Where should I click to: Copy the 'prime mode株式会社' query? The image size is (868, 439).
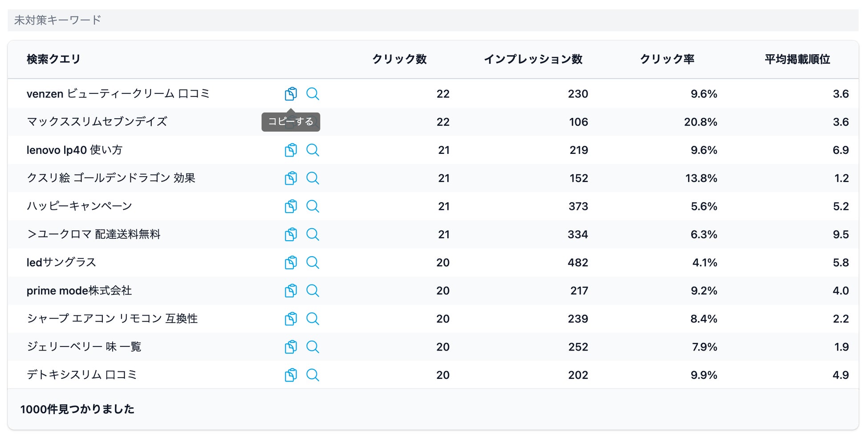(291, 291)
